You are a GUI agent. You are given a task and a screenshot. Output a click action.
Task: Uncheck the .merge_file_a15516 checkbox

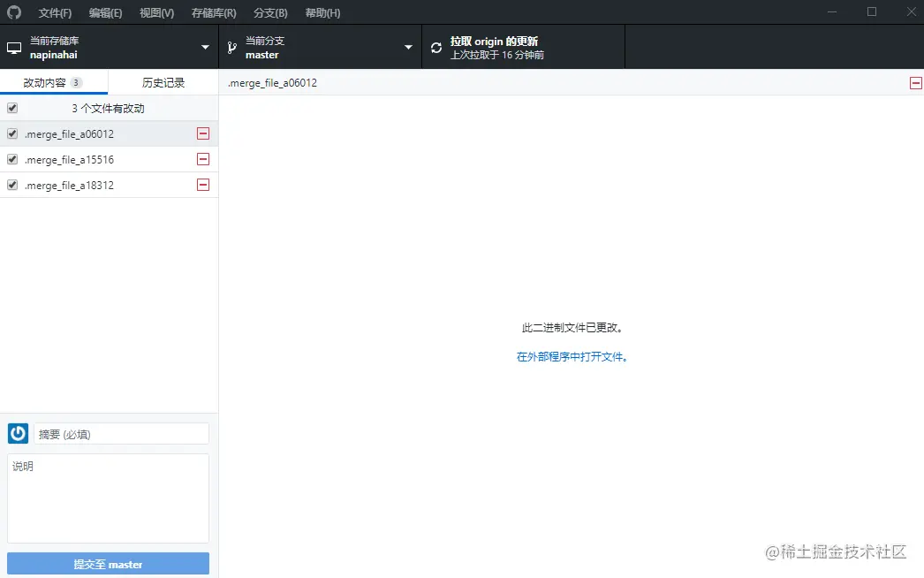[x=12, y=159]
